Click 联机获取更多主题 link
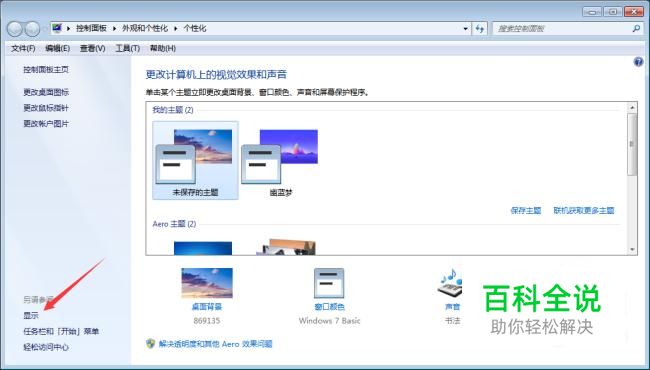The width and height of the screenshot is (650, 370). pos(584,210)
